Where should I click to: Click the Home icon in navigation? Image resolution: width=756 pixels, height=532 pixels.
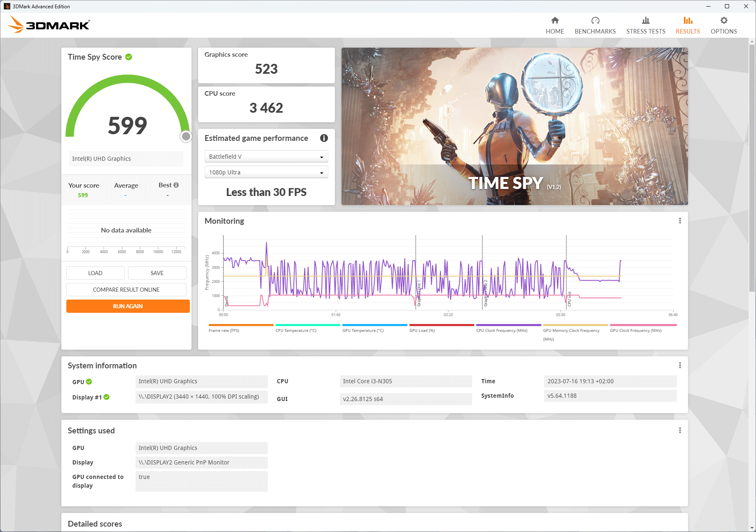point(555,21)
